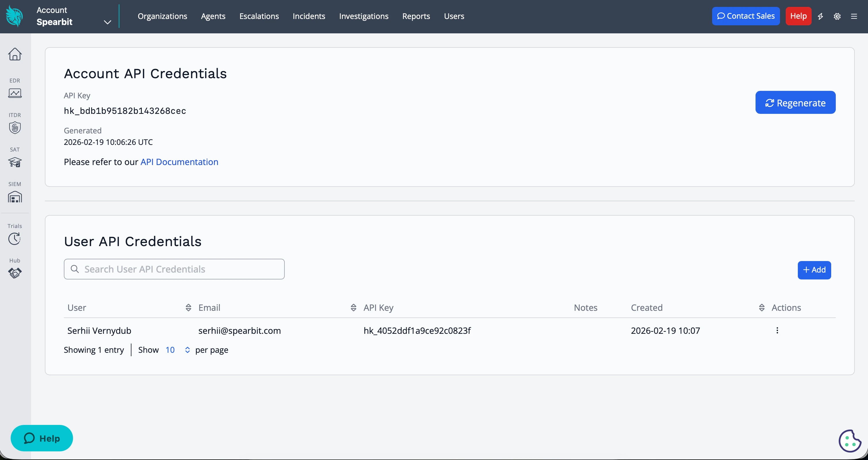Go to the Incidents menu item
868x460 pixels.
tap(309, 16)
